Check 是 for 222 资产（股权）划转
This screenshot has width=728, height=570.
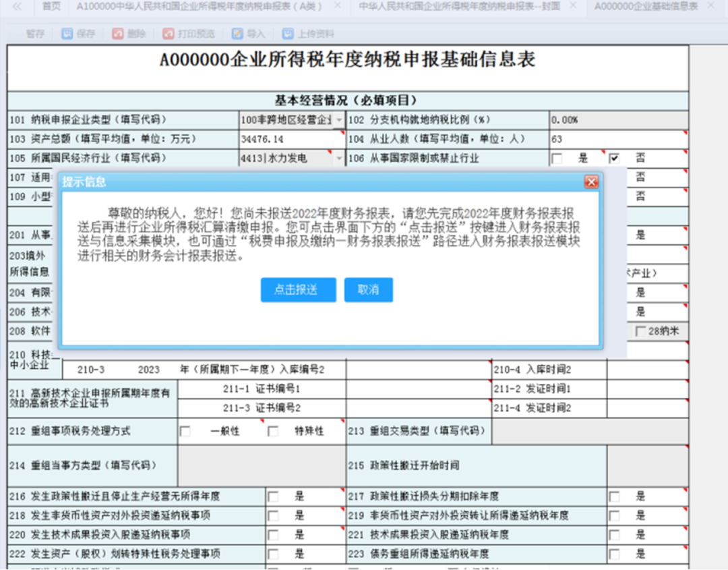click(274, 554)
